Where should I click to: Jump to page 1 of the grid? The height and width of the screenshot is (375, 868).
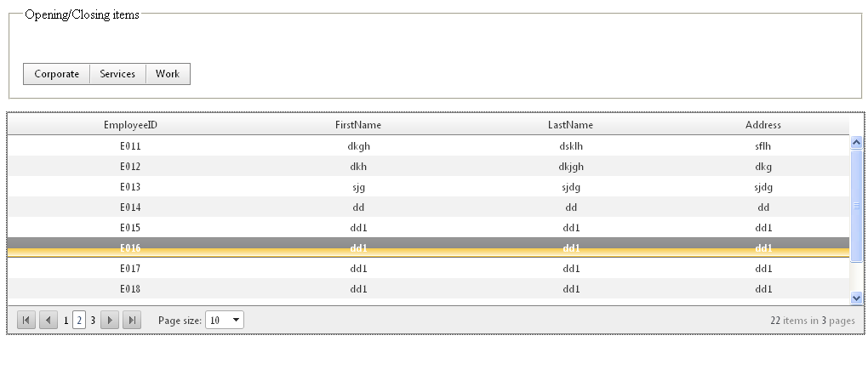point(66,321)
